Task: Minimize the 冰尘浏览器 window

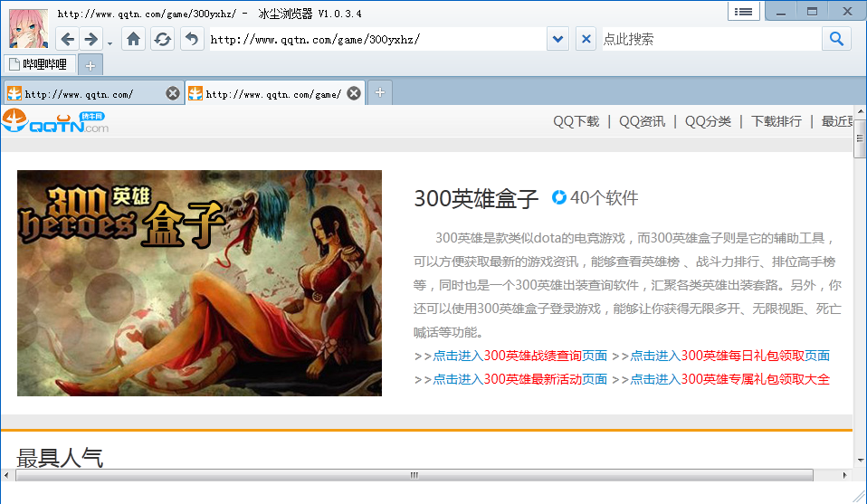Action: [x=781, y=11]
